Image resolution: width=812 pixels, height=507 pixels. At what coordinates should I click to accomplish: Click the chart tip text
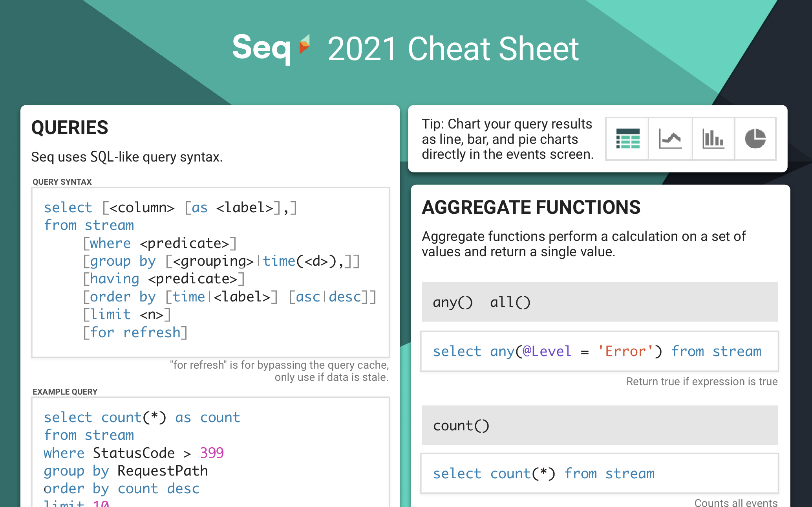[x=507, y=139]
